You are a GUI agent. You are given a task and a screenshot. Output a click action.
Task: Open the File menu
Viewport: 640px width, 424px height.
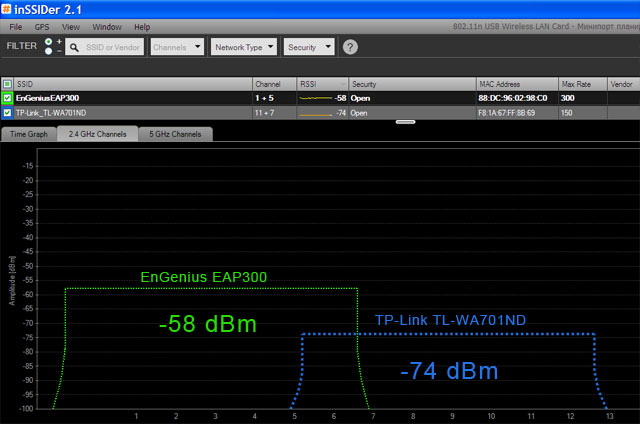[x=16, y=27]
